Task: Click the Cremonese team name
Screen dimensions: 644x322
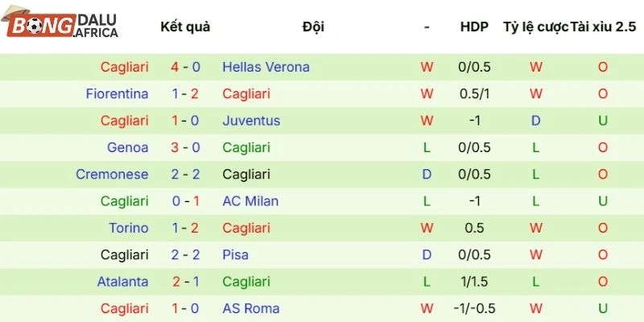Action: point(112,174)
